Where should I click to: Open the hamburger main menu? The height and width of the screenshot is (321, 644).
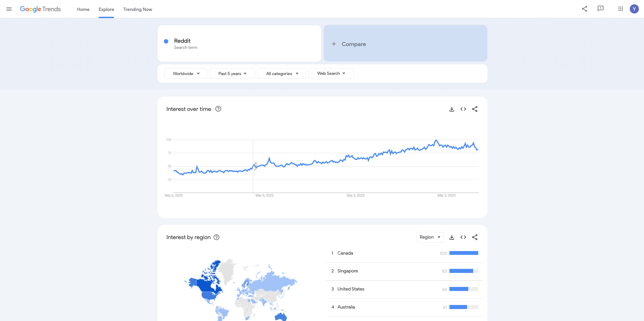[x=9, y=9]
